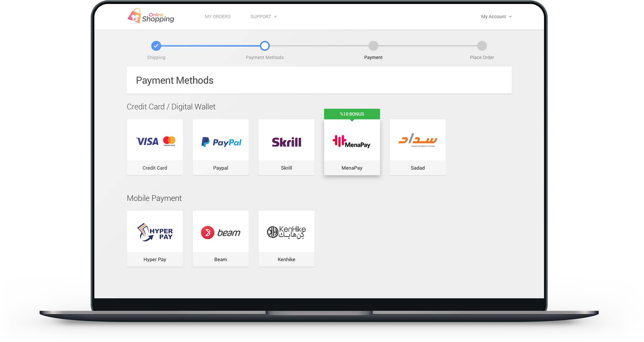The height and width of the screenshot is (342, 644).
Task: Click the Kenhike card label
Action: click(x=286, y=259)
